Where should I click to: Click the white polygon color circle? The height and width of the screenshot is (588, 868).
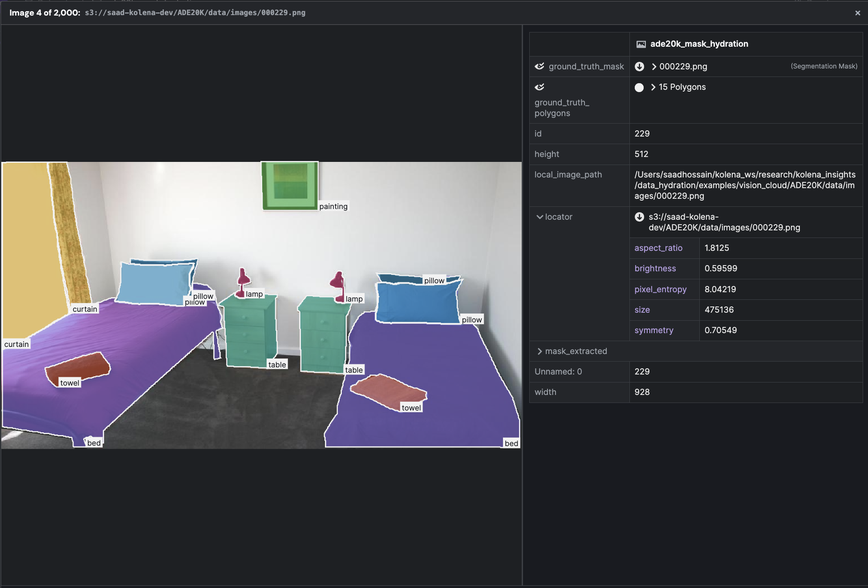(x=639, y=87)
